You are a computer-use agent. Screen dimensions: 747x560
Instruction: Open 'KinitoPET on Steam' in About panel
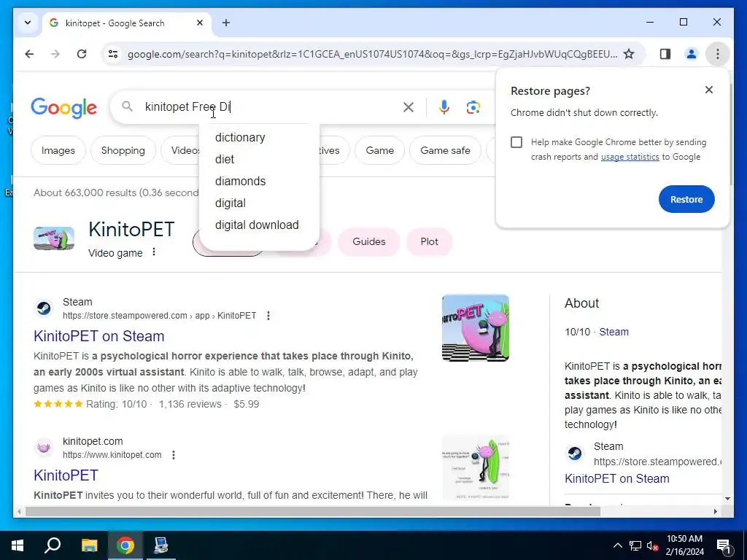(617, 478)
